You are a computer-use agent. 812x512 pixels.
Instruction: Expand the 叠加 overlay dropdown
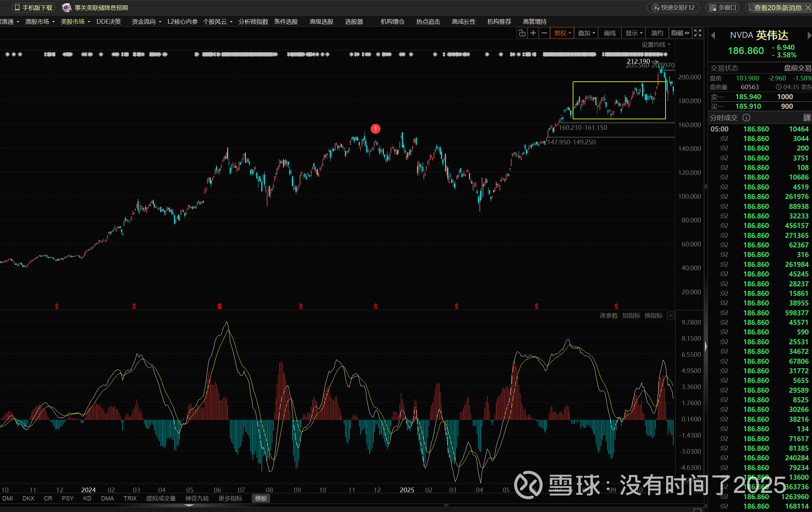[587, 33]
